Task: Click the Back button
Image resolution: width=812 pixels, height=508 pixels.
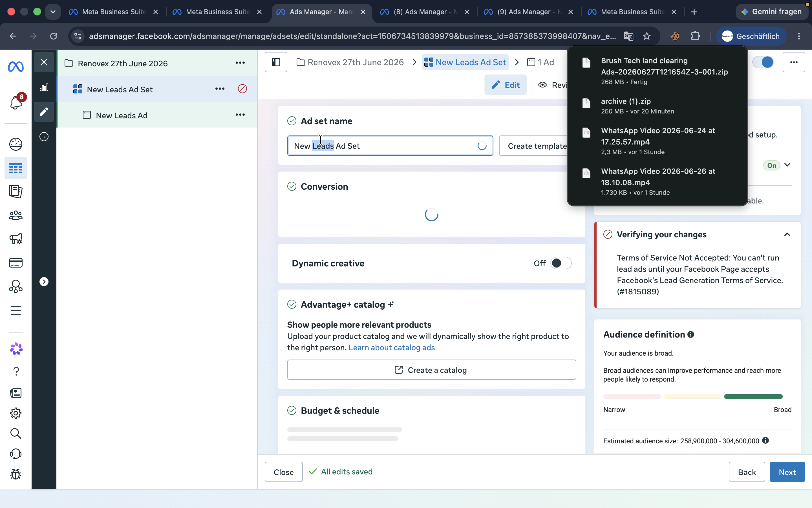Action: 747,472
